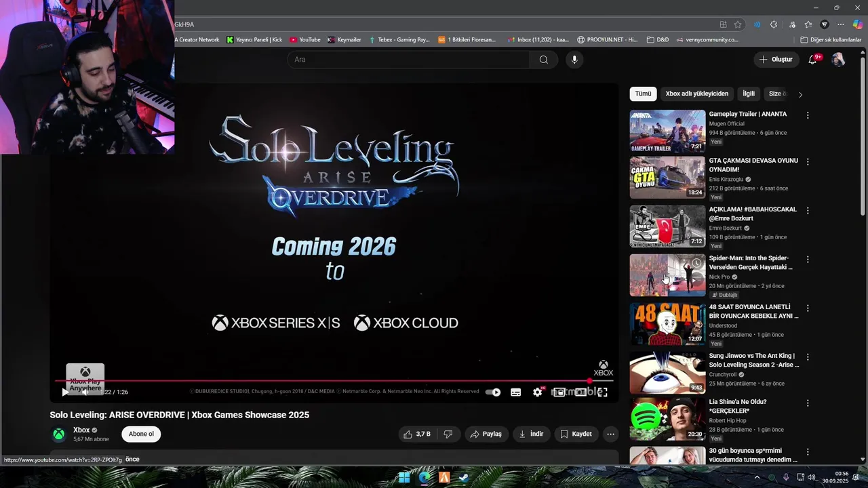This screenshot has width=868, height=488.
Task: Open Edge Copilot icon
Action: (858, 24)
